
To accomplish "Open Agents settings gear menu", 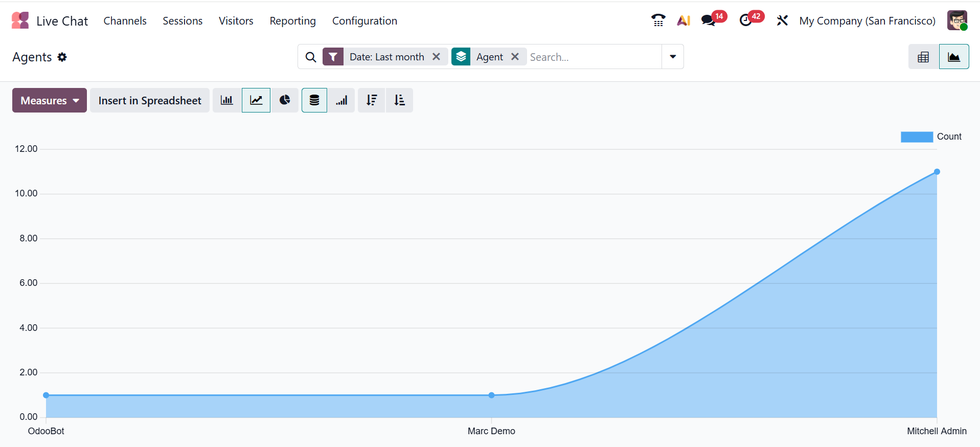I will click(62, 57).
